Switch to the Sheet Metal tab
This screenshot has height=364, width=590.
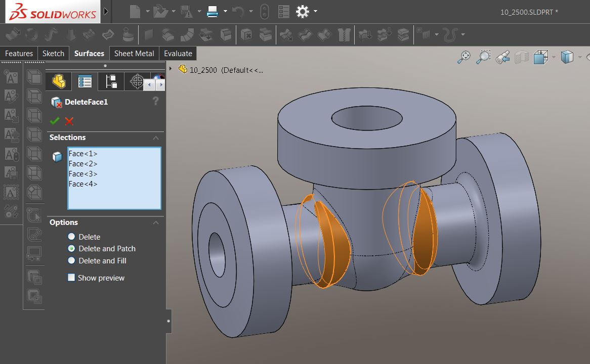134,54
